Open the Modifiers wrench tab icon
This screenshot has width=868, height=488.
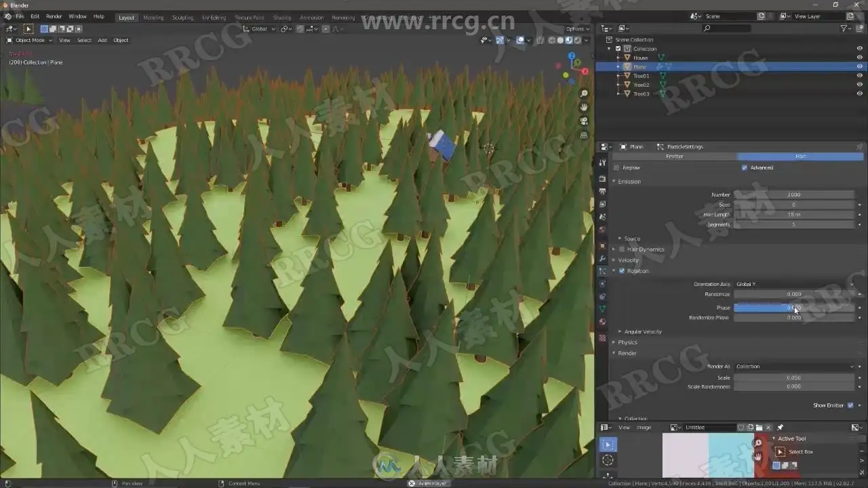pos(602,258)
